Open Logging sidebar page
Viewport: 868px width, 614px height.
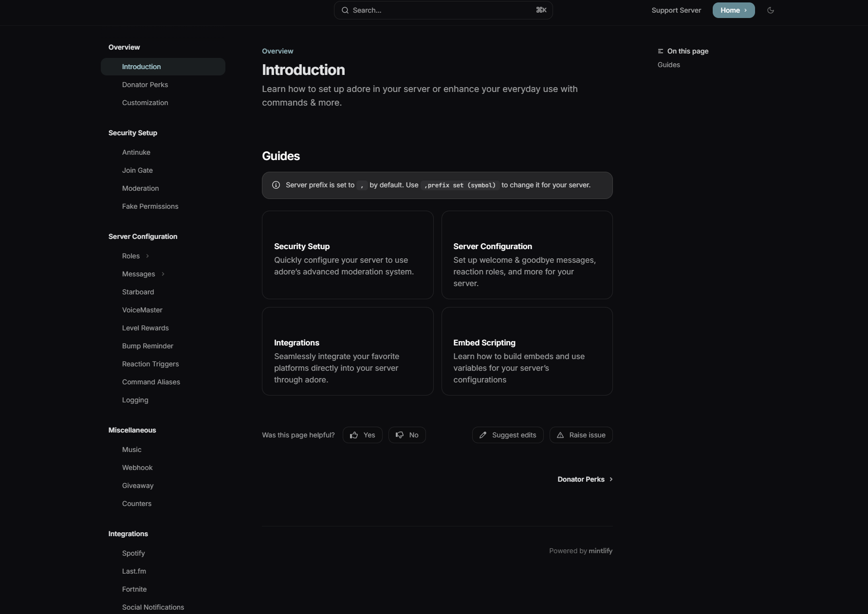[163, 400]
